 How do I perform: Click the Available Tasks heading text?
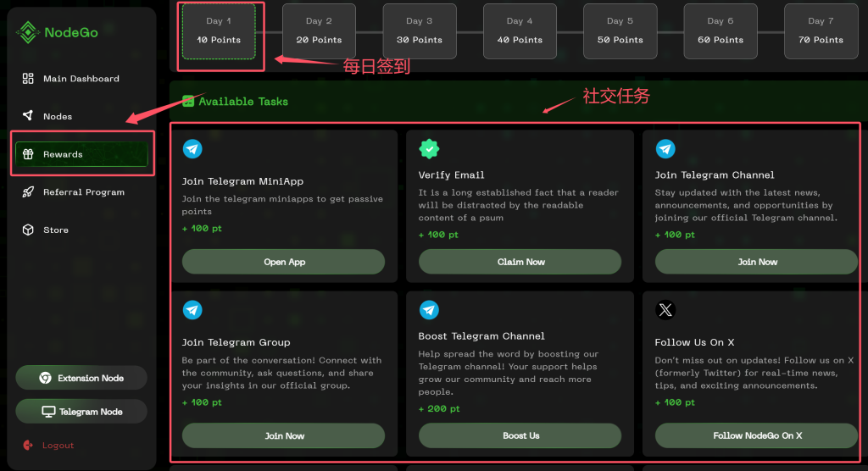(x=243, y=102)
